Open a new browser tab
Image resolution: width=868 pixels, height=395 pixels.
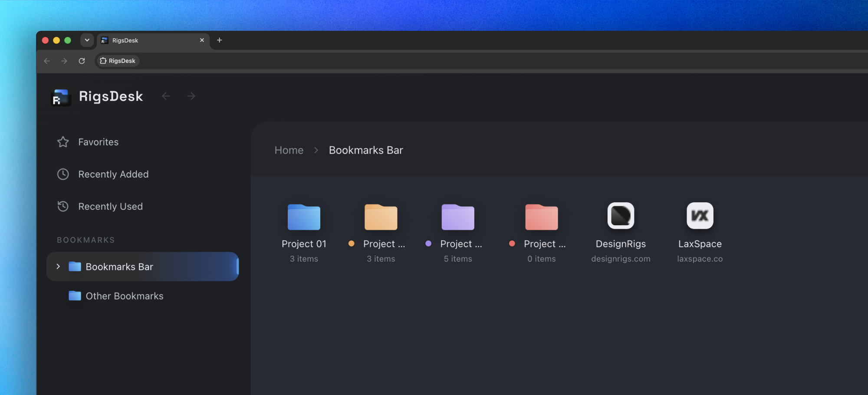pos(220,40)
